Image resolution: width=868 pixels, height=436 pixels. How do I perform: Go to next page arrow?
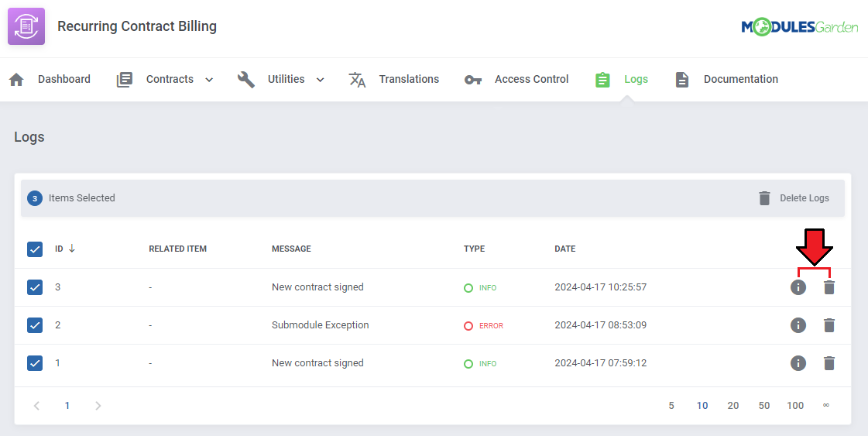tap(98, 406)
